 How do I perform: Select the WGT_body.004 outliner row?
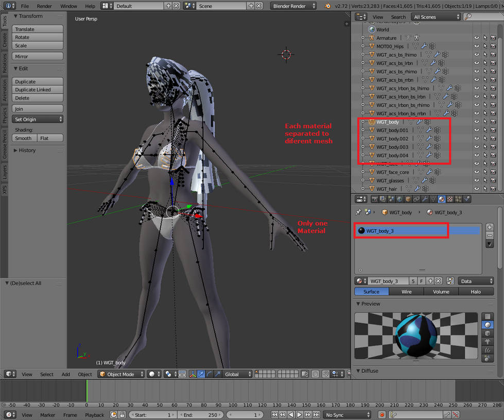tap(392, 155)
